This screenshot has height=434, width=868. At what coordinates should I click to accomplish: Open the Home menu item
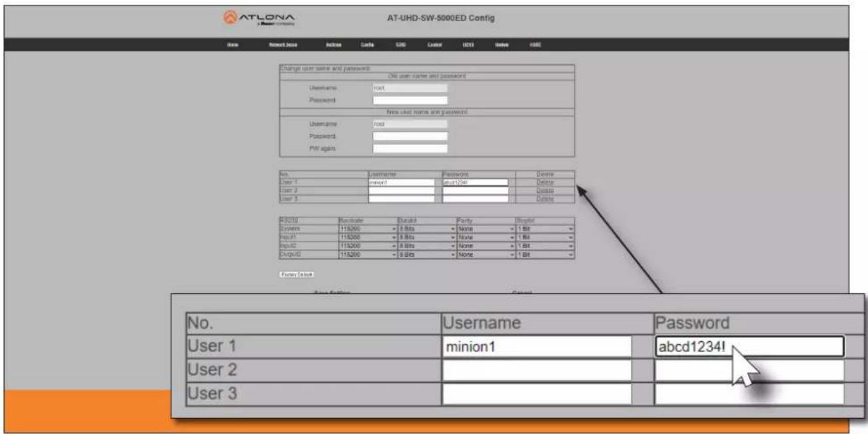[232, 45]
